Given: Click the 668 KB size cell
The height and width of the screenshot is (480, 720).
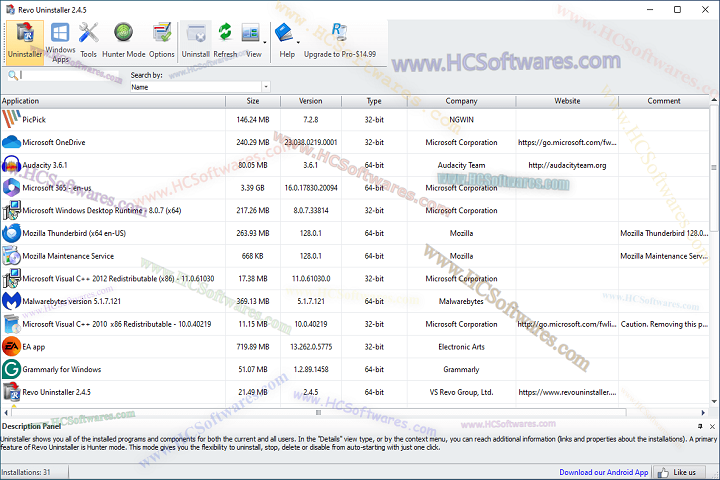Looking at the screenshot, I should (253, 256).
